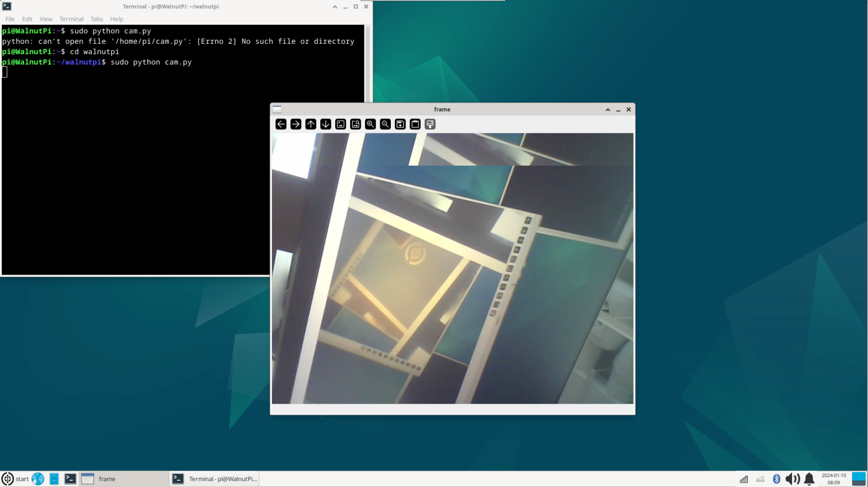Click the 'cd walnutpi' command line in terminal

95,52
